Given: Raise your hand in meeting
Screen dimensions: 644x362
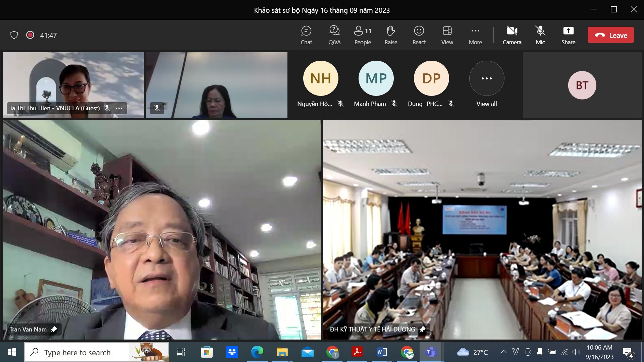Looking at the screenshot, I should pos(391,35).
